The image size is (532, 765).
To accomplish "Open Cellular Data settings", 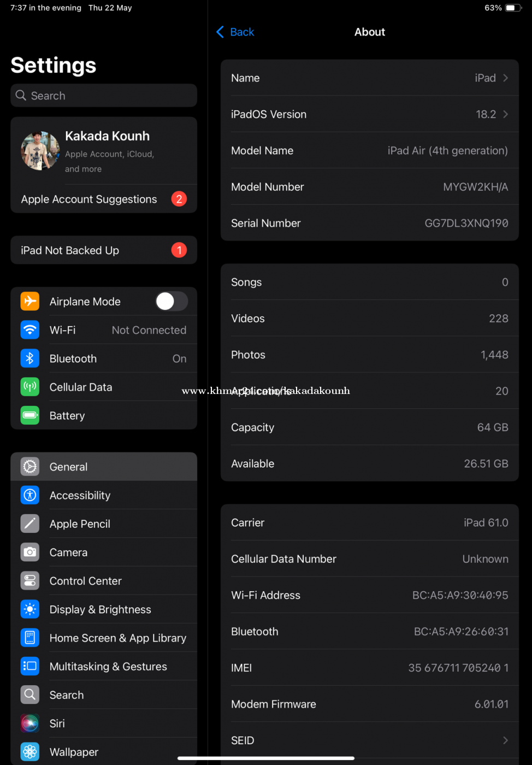I will click(x=104, y=387).
